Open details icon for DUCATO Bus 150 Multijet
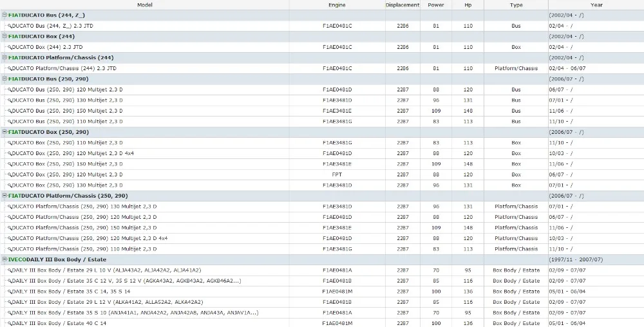644x327 pixels. point(10,111)
